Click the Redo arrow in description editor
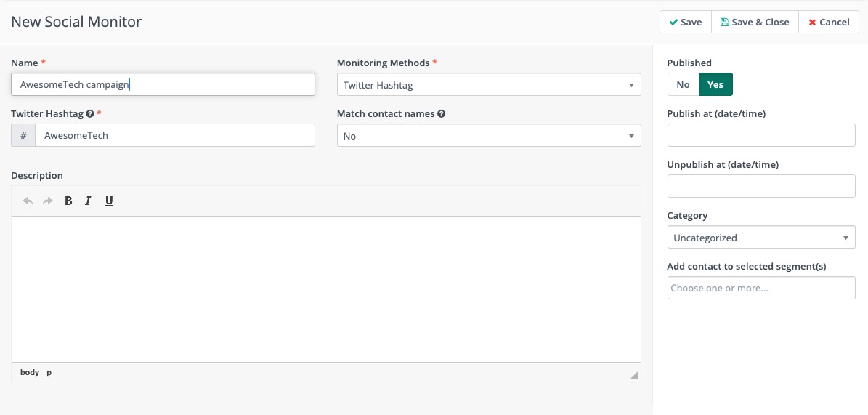 (x=48, y=201)
